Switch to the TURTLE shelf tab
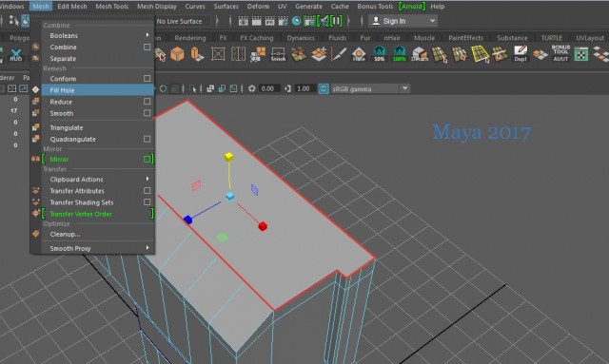609x364 pixels. [552, 38]
